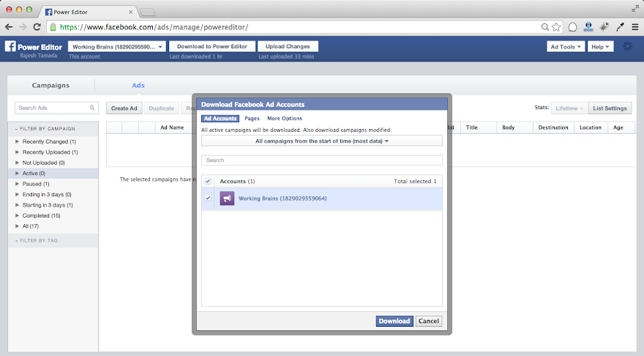Viewport: 644px width, 356px height.
Task: Click the Search field in download dialog
Action: (321, 160)
